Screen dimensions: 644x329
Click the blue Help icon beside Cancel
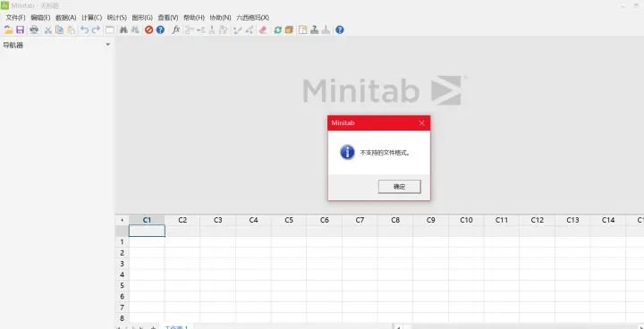(160, 30)
